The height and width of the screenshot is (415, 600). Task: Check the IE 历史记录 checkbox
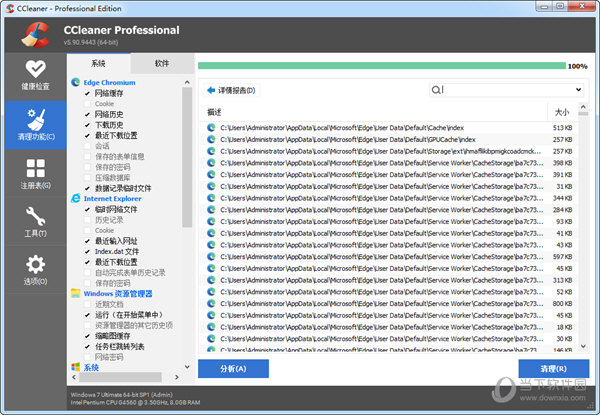[x=87, y=220]
